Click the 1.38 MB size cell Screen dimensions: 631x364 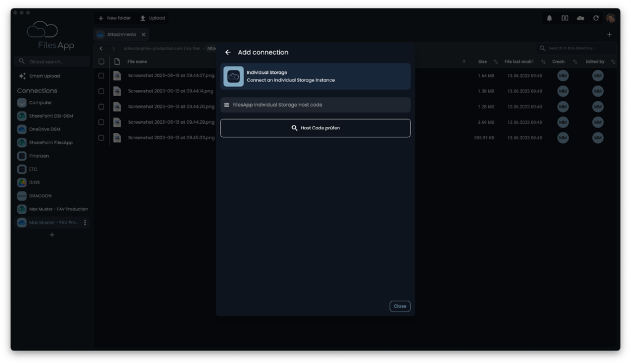pos(486,91)
